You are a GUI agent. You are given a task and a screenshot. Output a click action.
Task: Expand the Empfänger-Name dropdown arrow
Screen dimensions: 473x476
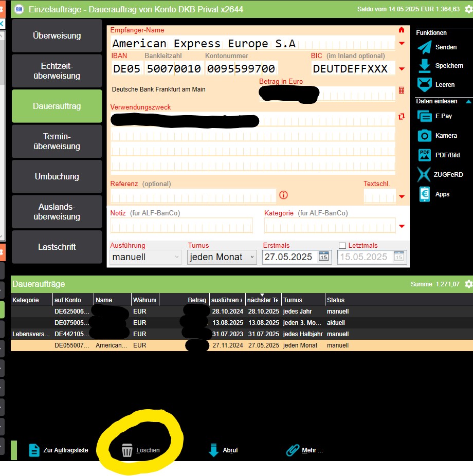click(x=402, y=43)
